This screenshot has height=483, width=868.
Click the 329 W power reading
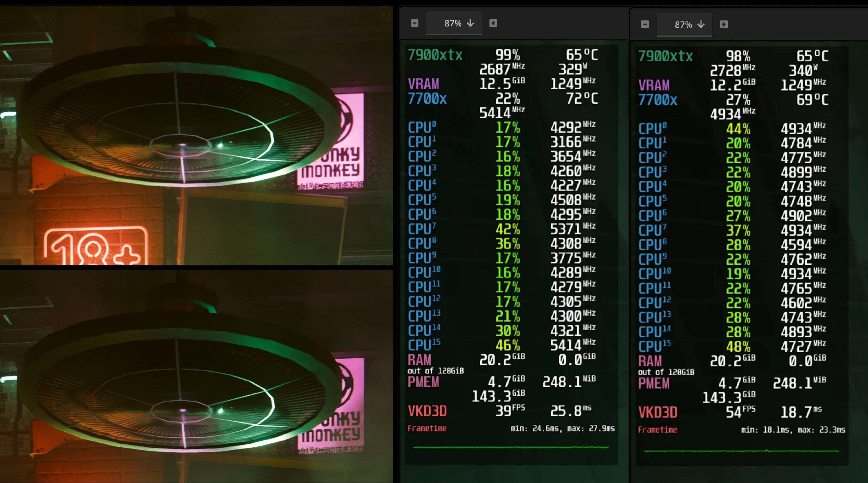(573, 69)
